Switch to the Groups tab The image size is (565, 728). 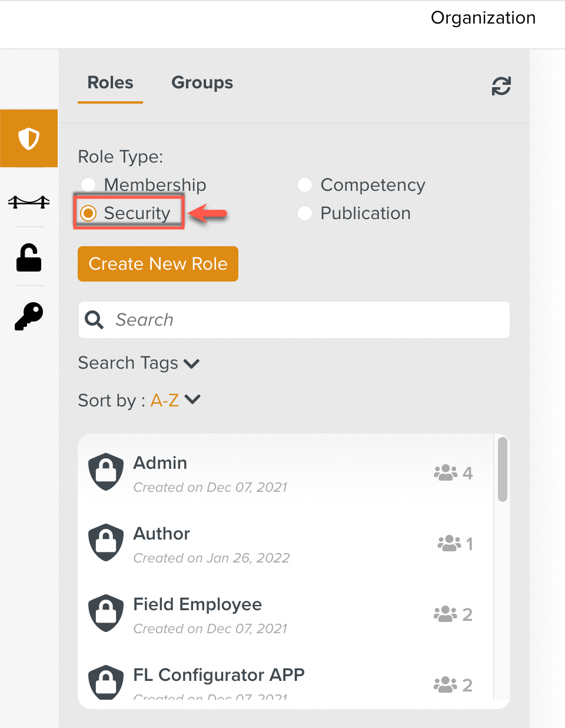202,83
